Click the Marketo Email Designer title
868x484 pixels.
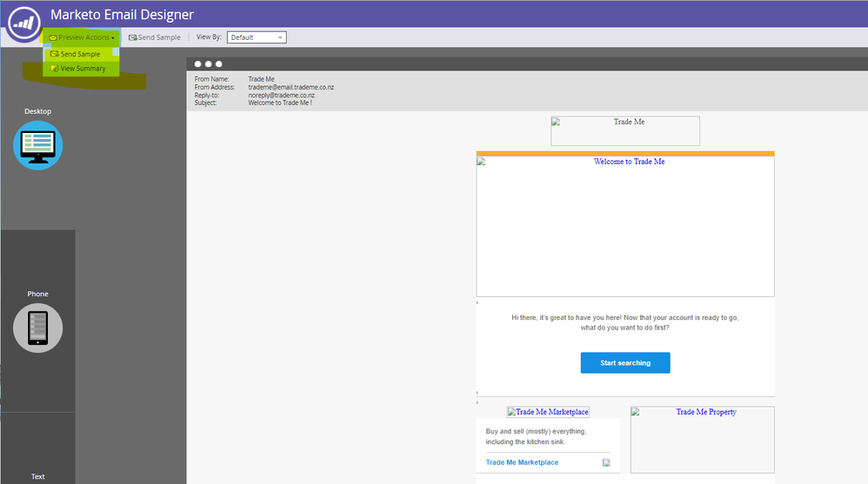click(x=123, y=15)
